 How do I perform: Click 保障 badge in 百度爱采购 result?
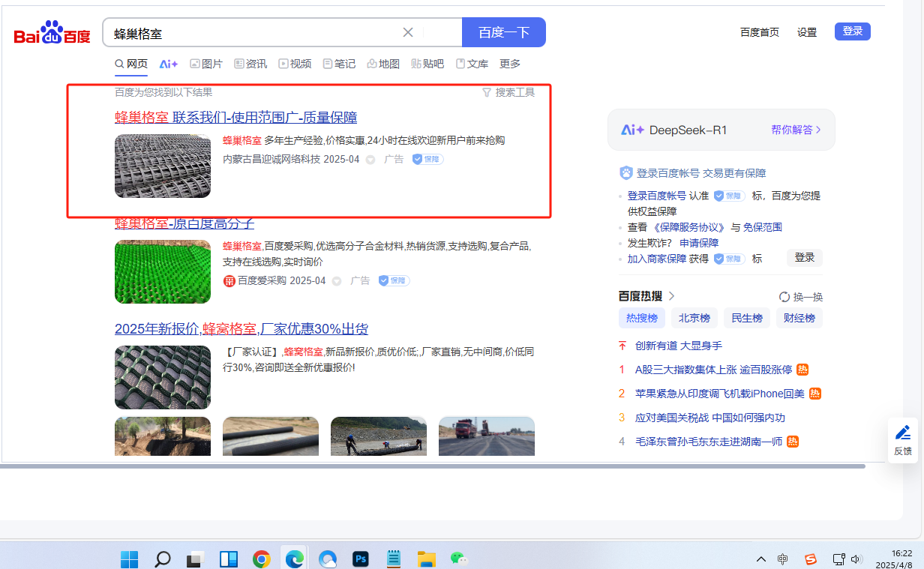coord(394,280)
